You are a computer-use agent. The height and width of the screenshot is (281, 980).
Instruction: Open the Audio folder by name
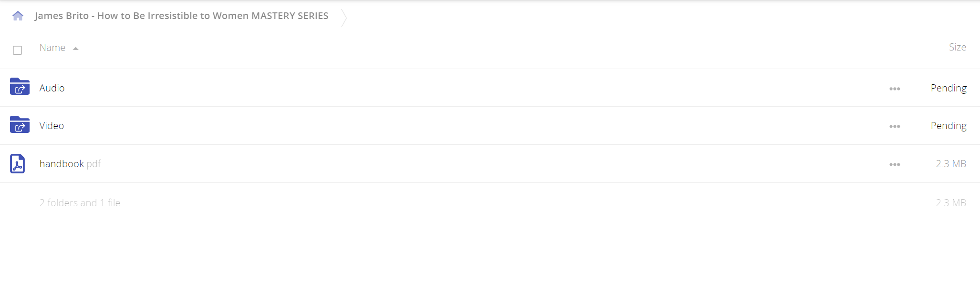(x=52, y=88)
